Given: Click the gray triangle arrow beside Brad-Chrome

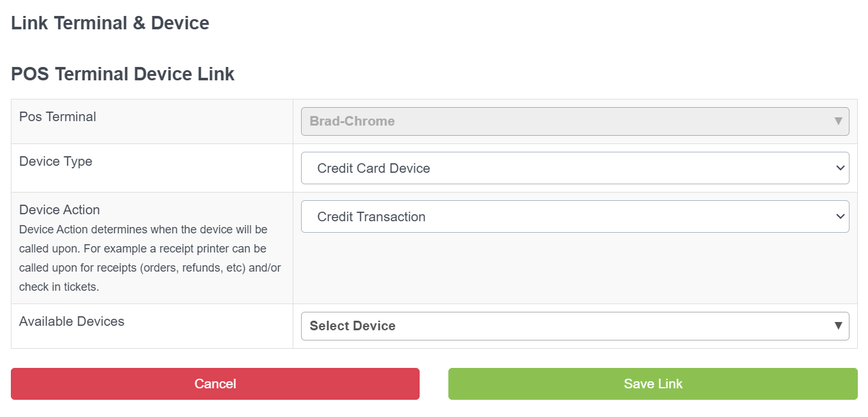Looking at the screenshot, I should (x=839, y=121).
